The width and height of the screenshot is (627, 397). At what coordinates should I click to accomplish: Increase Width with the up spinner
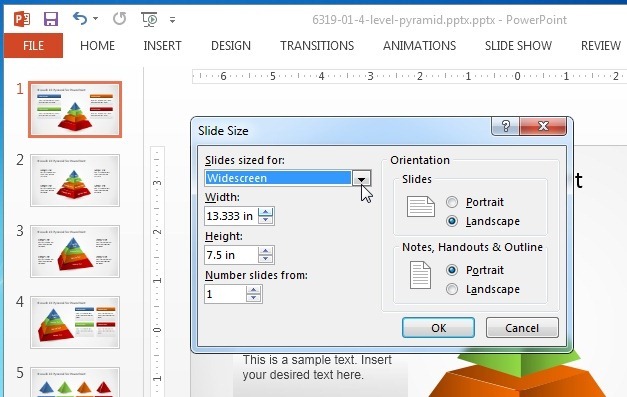click(x=266, y=212)
